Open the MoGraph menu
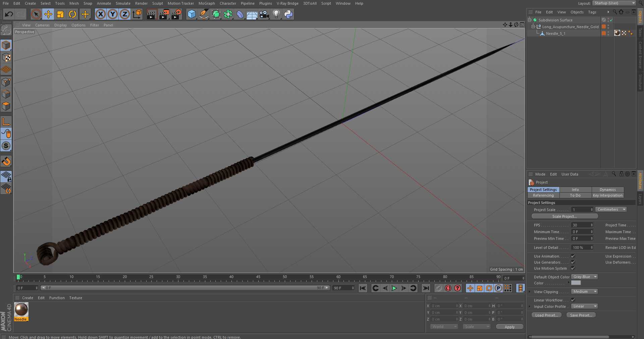 point(207,3)
